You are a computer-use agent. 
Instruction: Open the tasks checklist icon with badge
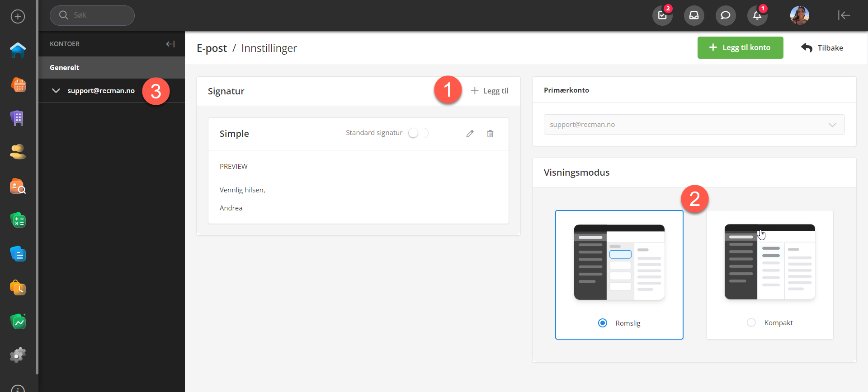[662, 16]
